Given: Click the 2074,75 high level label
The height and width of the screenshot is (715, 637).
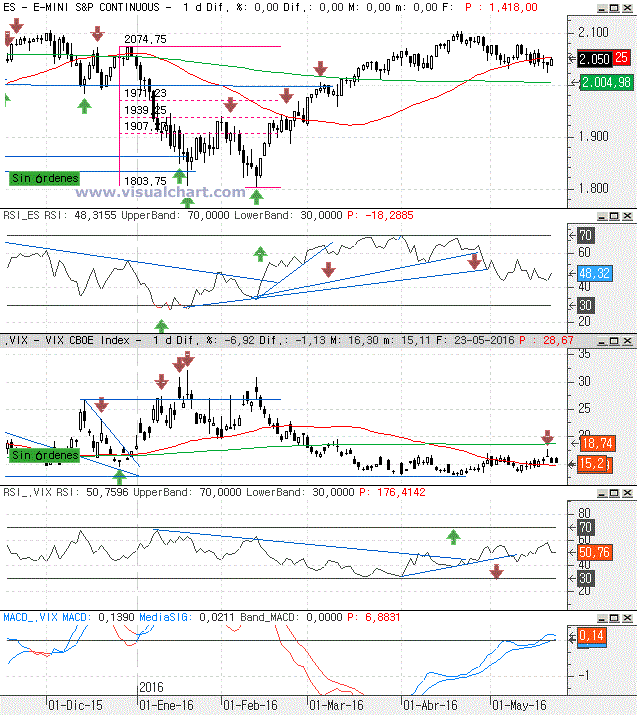Looking at the screenshot, I should point(145,39).
